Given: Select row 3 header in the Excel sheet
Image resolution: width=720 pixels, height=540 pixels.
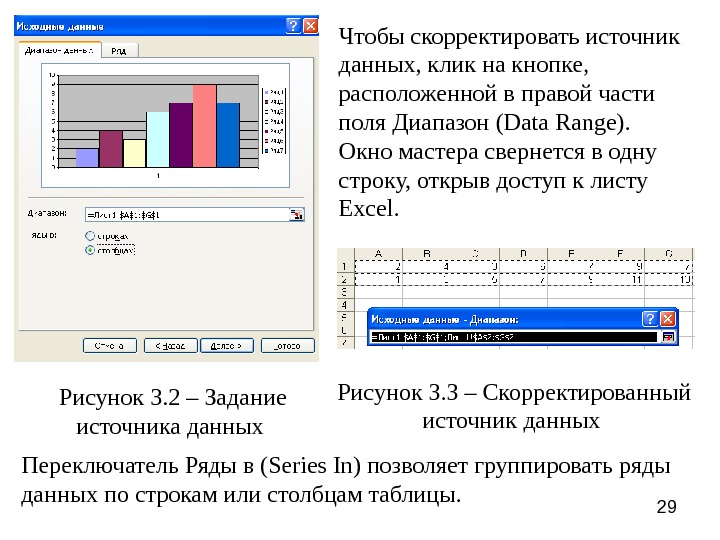Looking at the screenshot, I should coord(345,292).
